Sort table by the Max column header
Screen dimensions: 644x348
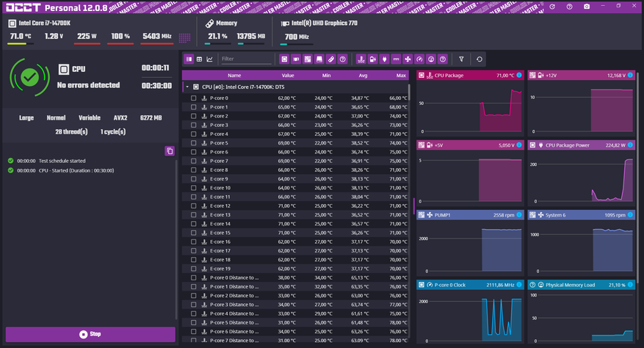[x=401, y=75]
